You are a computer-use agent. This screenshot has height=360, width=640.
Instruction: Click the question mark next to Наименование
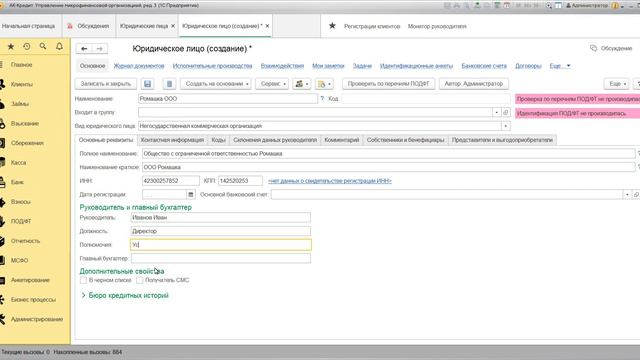(x=322, y=99)
